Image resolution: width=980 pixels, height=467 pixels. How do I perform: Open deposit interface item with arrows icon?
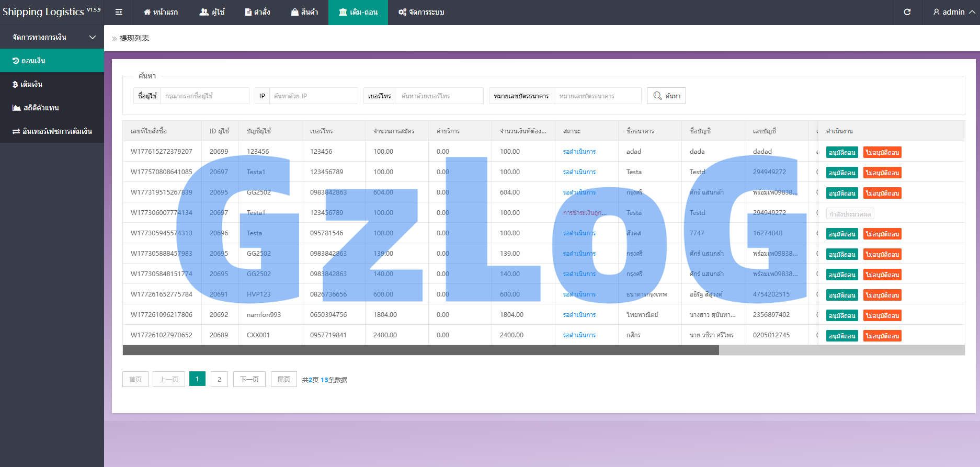tap(52, 131)
